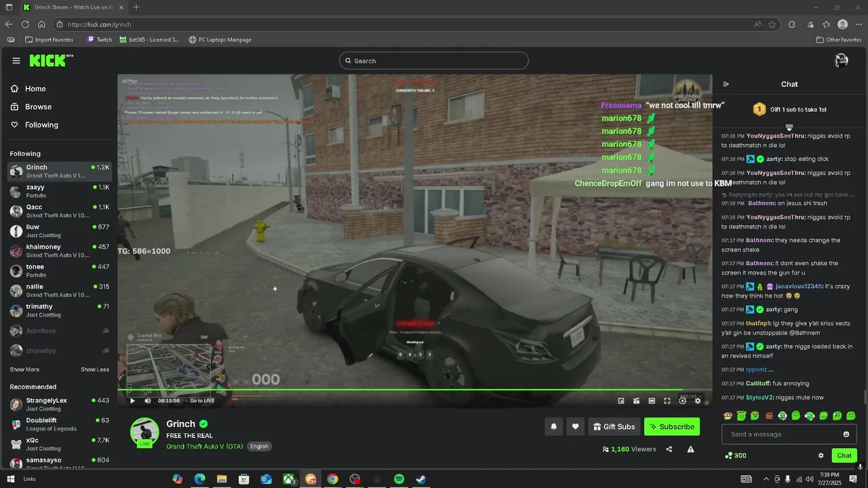The image size is (868, 488).
Task: Click the cast icon in player
Action: click(637, 401)
